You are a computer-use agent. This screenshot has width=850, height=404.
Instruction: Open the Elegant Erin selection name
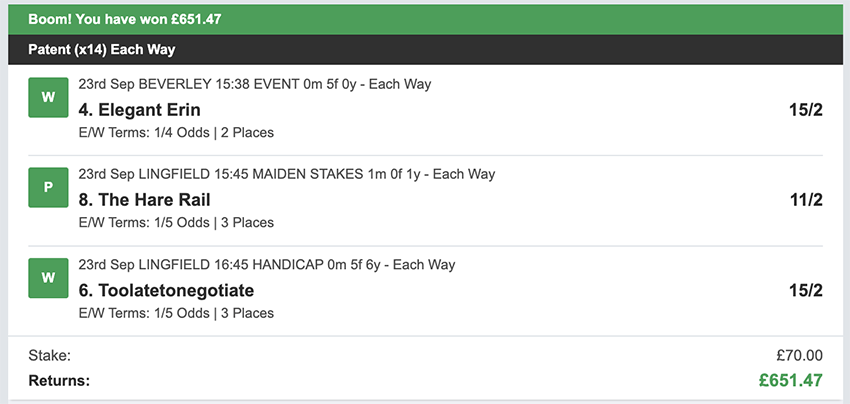[x=139, y=109]
